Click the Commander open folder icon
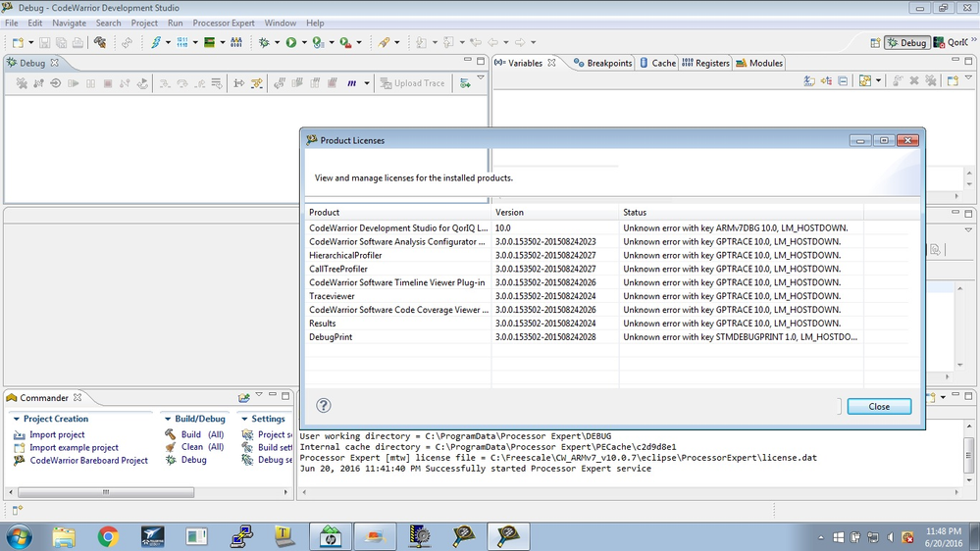This screenshot has width=980, height=551. (243, 397)
